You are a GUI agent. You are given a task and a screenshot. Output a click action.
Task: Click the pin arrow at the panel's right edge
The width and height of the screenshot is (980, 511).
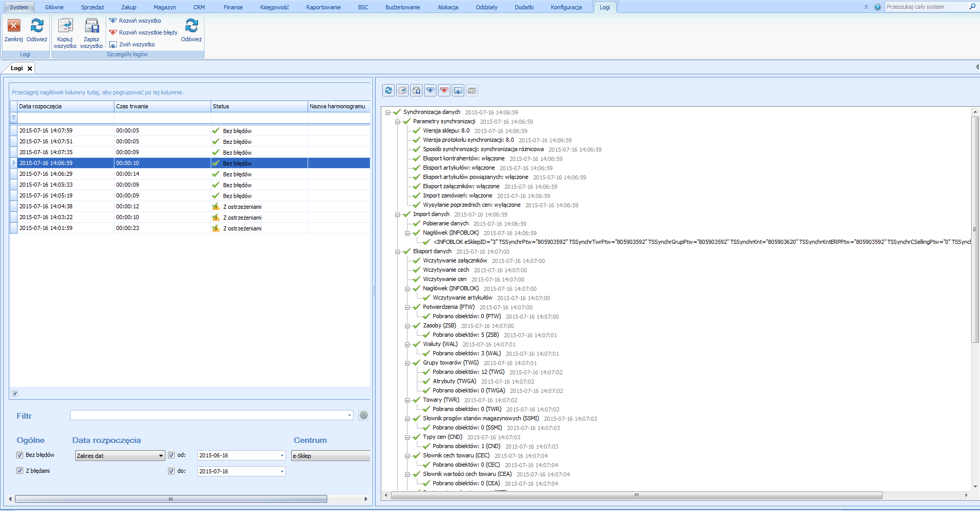977,67
